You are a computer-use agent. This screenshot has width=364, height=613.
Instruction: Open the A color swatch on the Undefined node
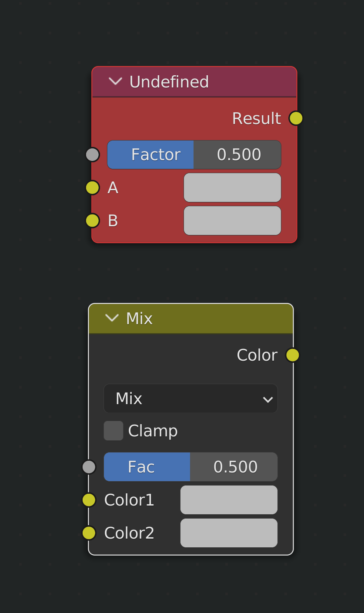232,188
